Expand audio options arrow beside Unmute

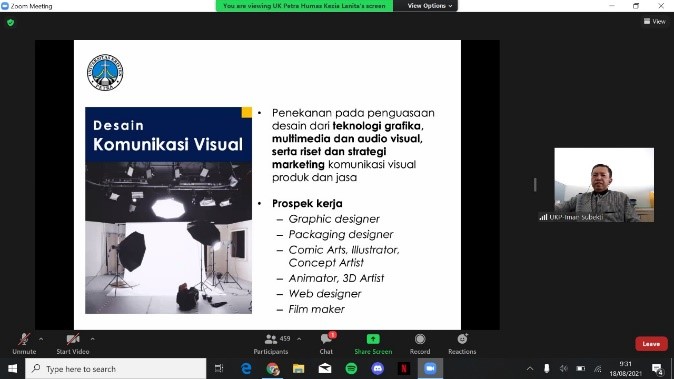(41, 339)
